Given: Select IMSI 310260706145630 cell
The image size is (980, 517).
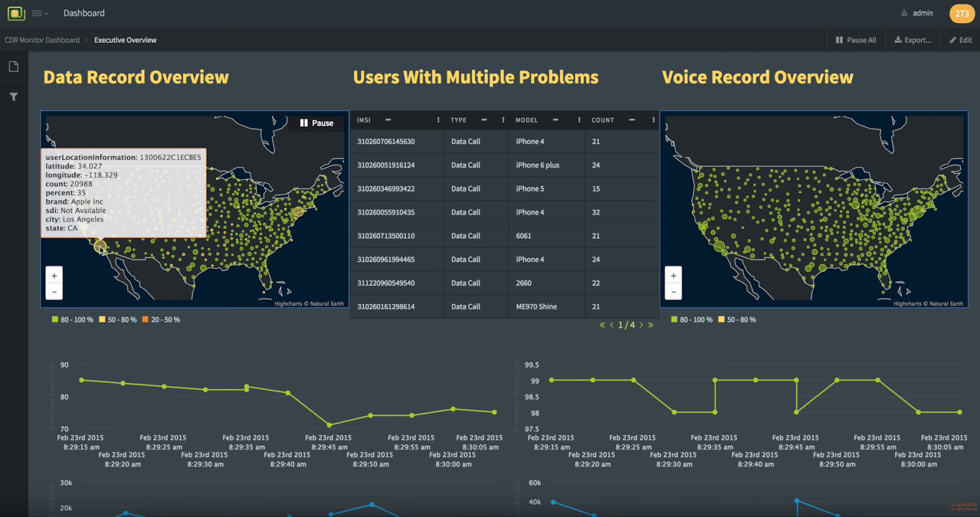Looking at the screenshot, I should click(397, 142).
